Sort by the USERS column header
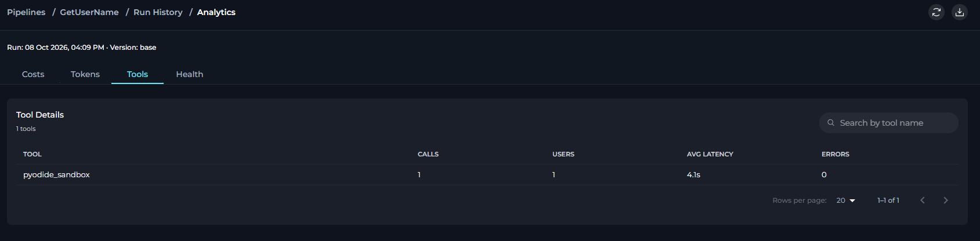 click(563, 154)
